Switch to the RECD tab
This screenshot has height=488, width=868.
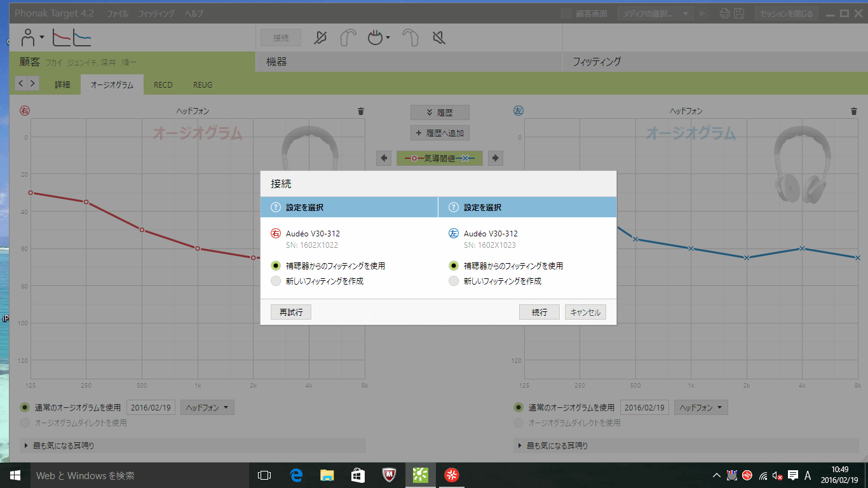163,85
